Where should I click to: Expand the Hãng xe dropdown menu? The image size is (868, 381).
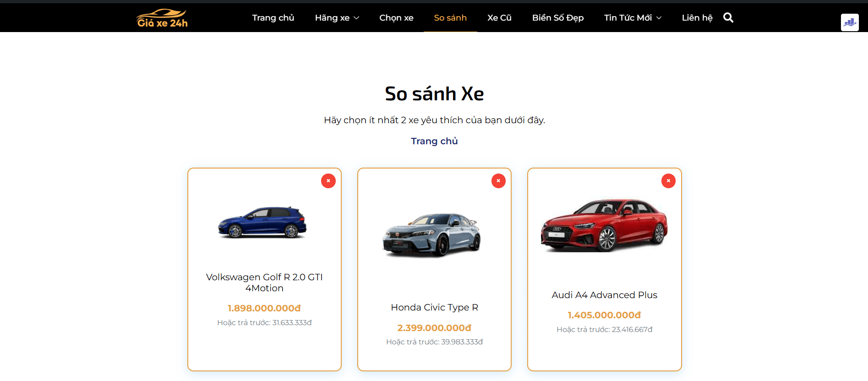pos(337,18)
